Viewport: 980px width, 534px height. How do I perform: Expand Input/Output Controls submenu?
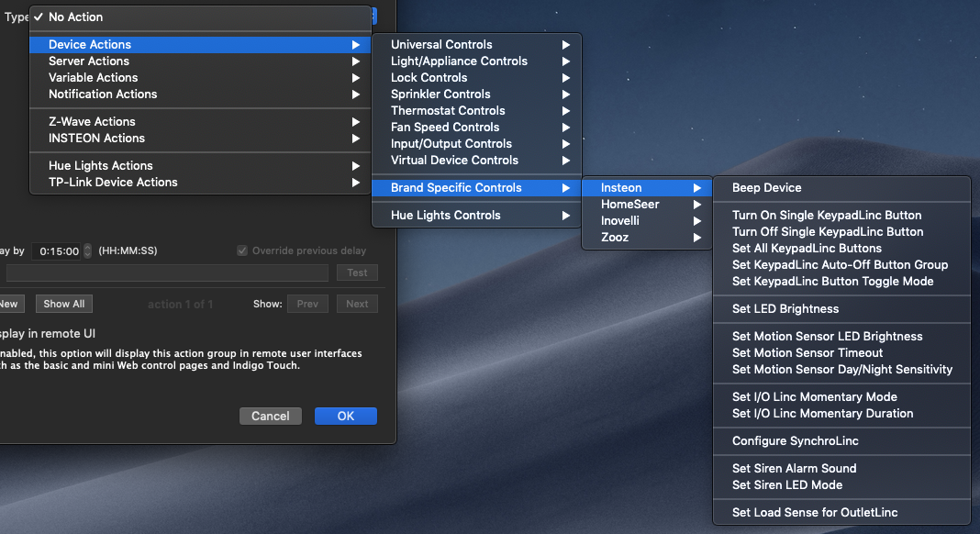click(x=477, y=144)
